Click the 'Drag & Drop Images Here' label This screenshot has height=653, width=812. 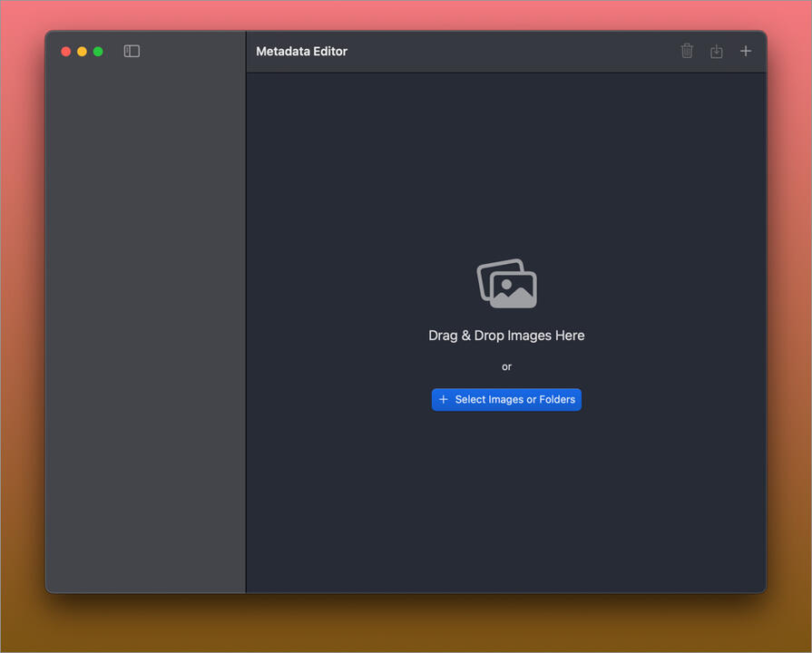[x=506, y=335]
